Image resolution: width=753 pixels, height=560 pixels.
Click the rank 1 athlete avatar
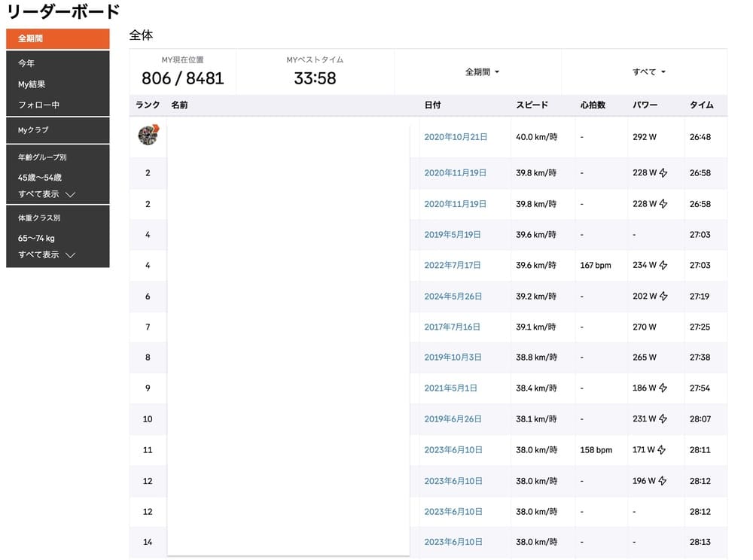coord(148,135)
